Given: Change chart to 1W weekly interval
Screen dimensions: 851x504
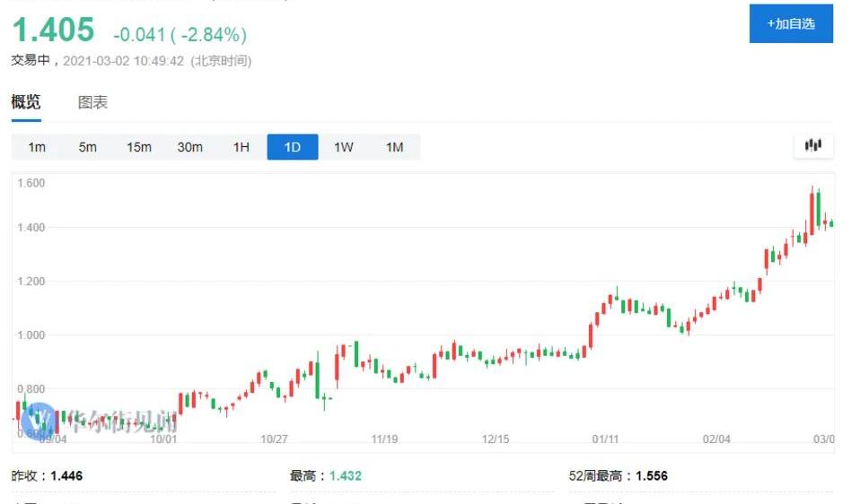Looking at the screenshot, I should pos(344,147).
